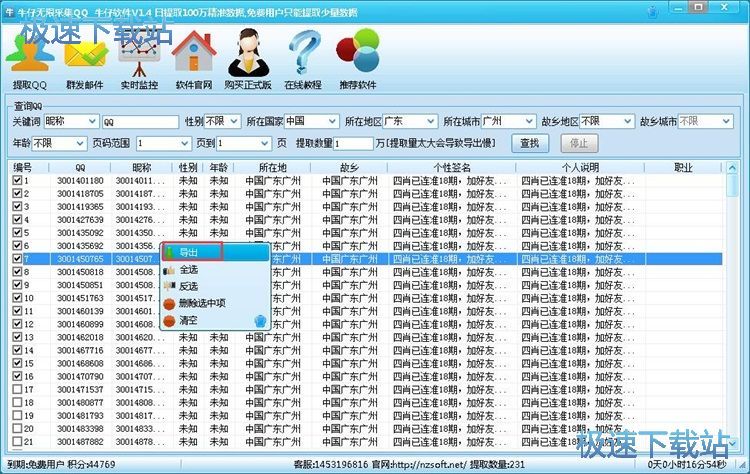Click the 购买正式版 person icon

click(247, 52)
